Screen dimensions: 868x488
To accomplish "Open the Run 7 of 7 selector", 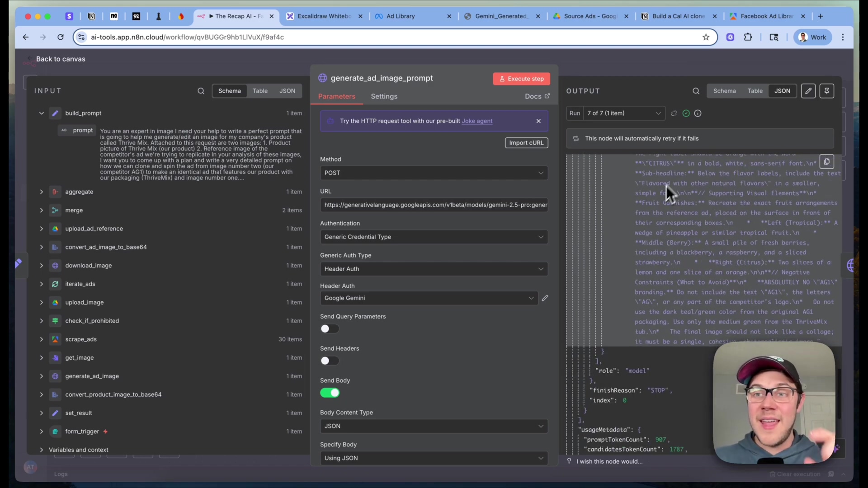I will 624,113.
